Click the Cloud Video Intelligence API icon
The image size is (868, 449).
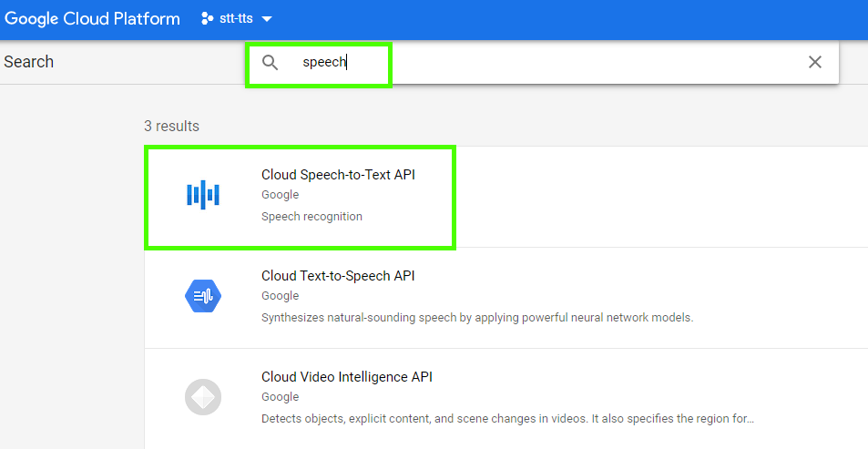click(203, 397)
